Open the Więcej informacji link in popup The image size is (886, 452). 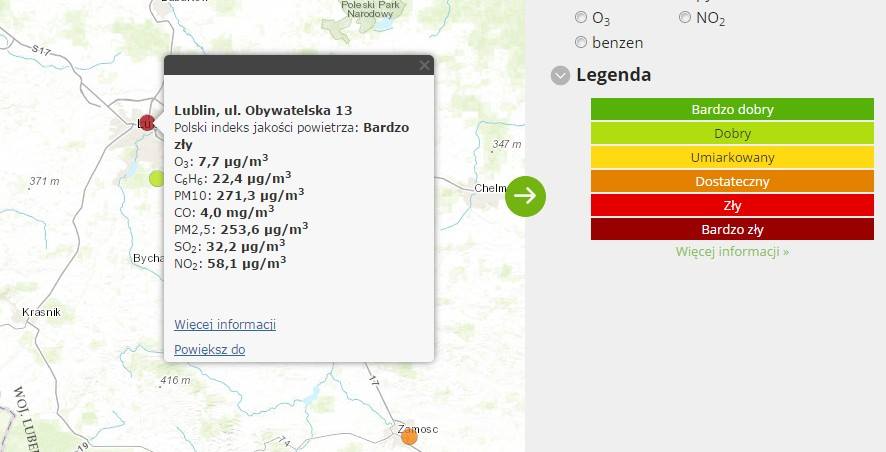[x=225, y=324]
